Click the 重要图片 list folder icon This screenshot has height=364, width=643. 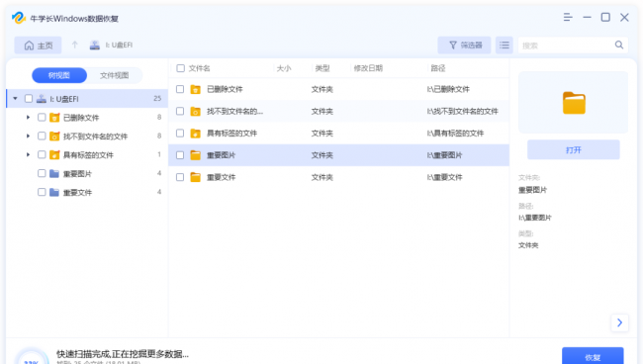(x=196, y=155)
